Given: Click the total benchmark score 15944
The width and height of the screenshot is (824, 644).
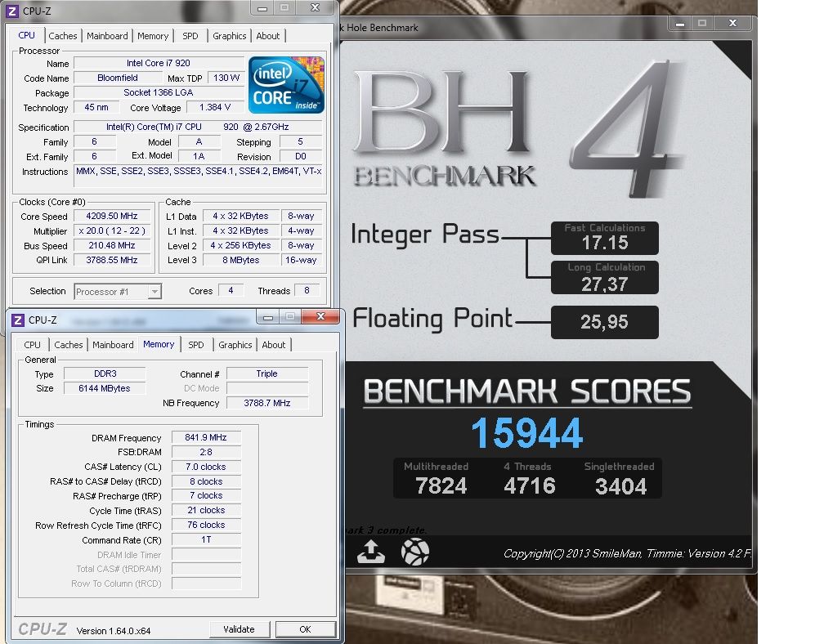Looking at the screenshot, I should tap(527, 433).
